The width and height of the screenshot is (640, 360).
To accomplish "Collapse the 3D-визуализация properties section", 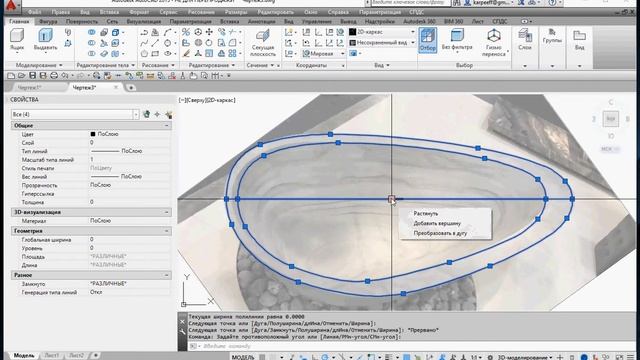I will point(167,212).
